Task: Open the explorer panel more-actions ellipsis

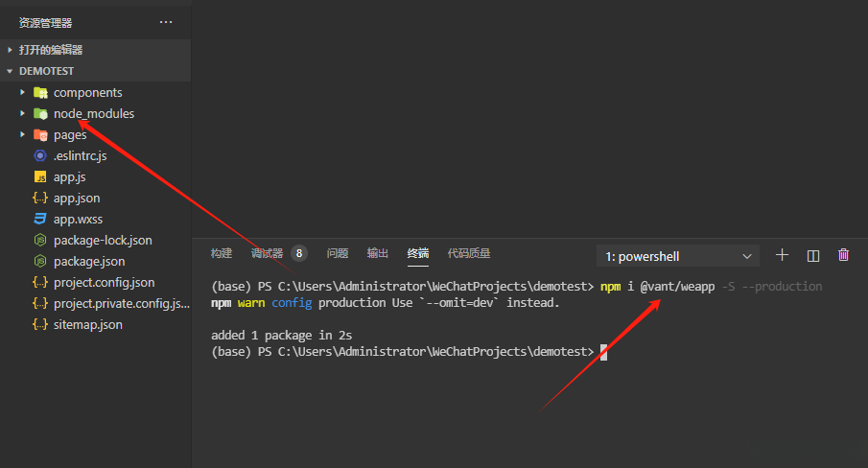Action: click(166, 23)
